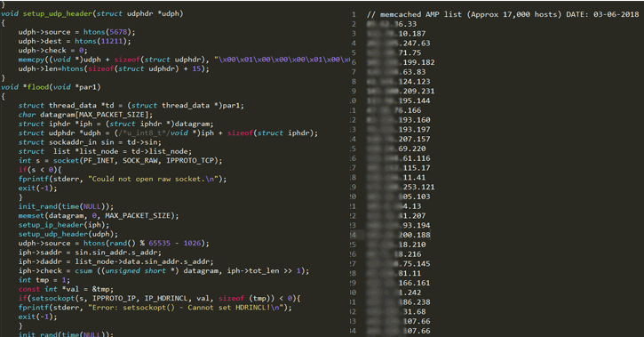Image resolution: width=644 pixels, height=337 pixels.
Task: Click the line udph->dest = htons(11211);
Action: tap(75, 41)
